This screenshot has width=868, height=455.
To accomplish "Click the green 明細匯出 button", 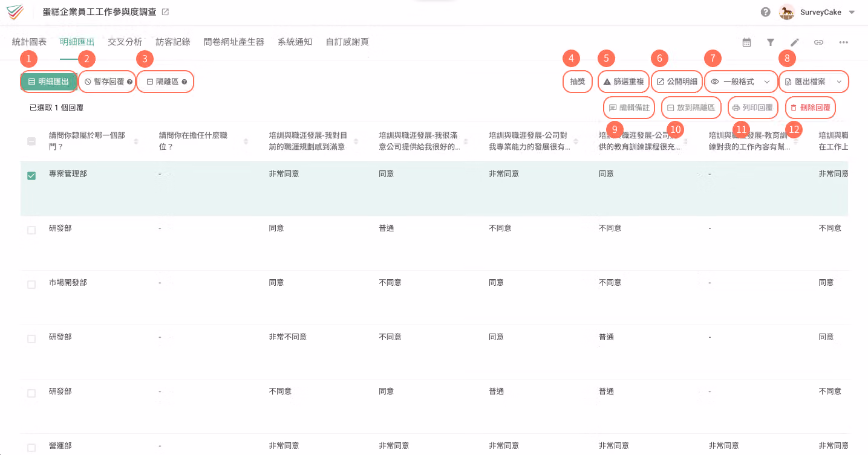I will pos(48,82).
